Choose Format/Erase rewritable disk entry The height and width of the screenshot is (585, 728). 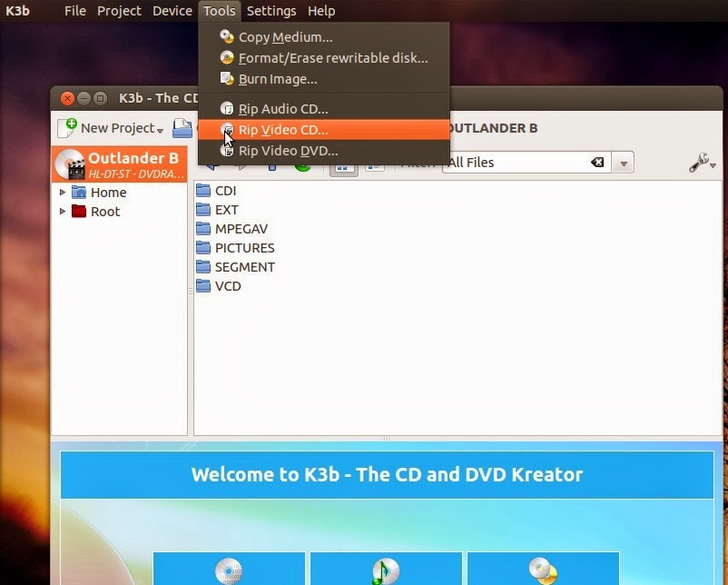324,57
